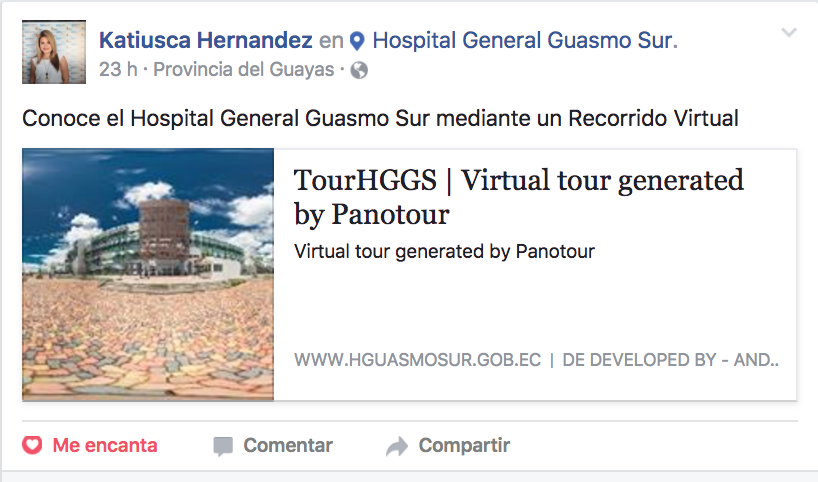Open the Hospital General Guasmo Sur location link
Viewport: 818px width, 482px height.
click(525, 40)
